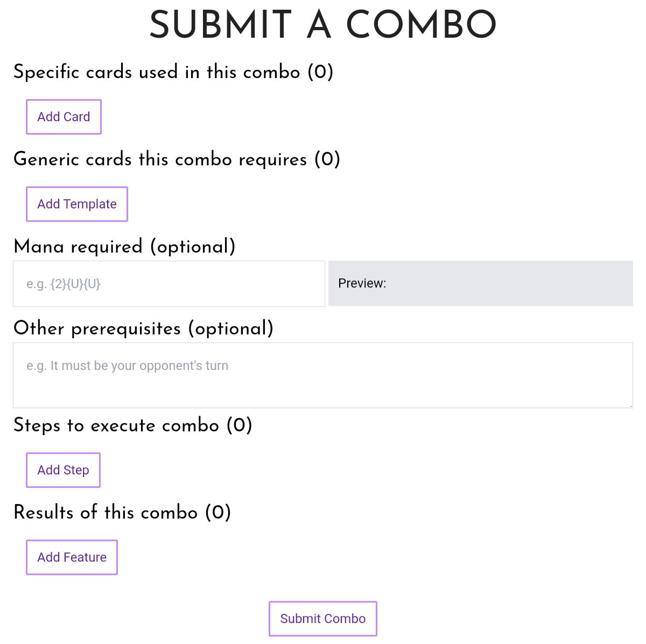Click the (0) count after Specific cards heading
646x644 pixels.
coord(320,72)
